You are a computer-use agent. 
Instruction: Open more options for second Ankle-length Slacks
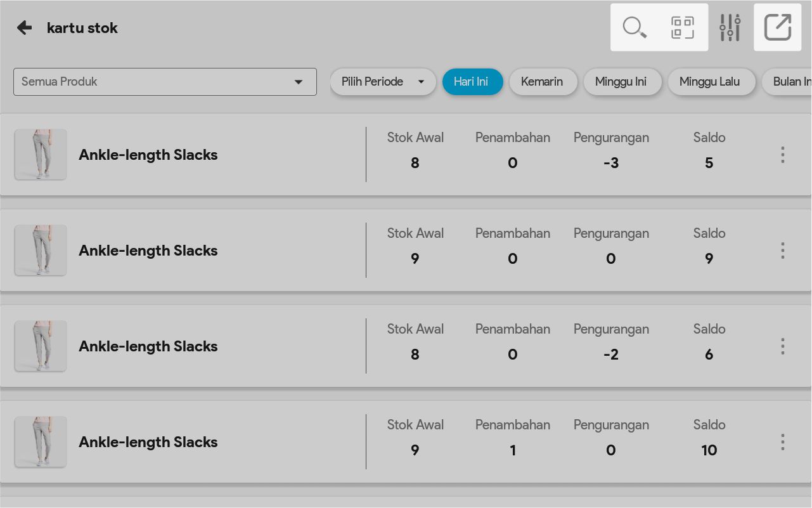click(x=783, y=251)
